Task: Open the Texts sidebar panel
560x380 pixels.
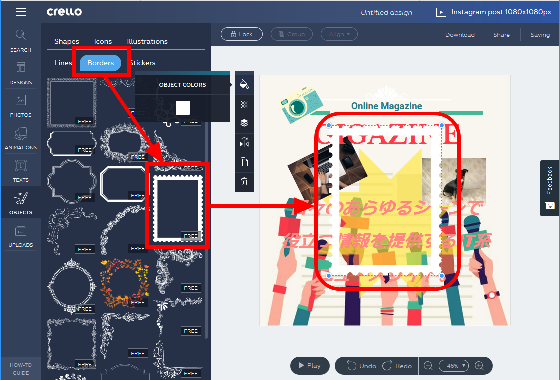Action: click(x=21, y=171)
